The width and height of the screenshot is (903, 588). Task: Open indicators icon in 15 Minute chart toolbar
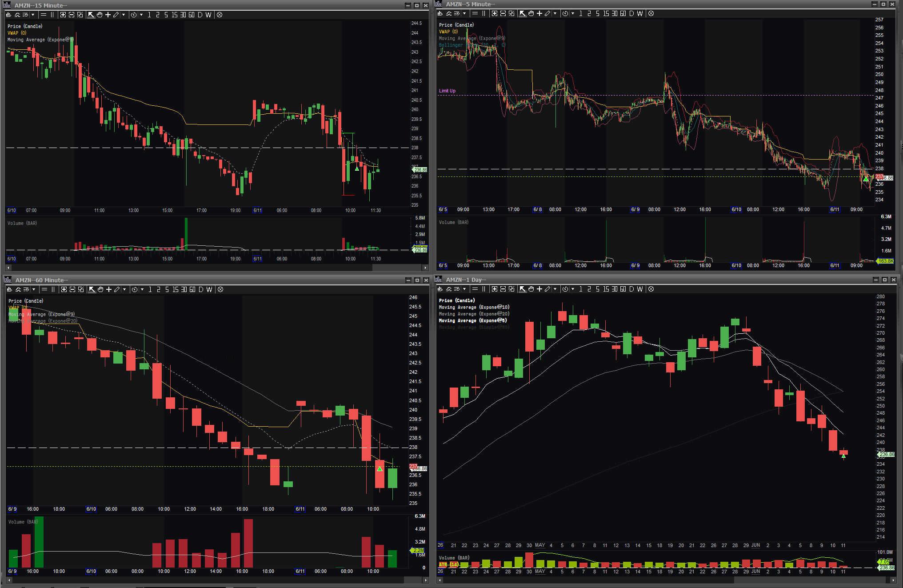(17, 15)
